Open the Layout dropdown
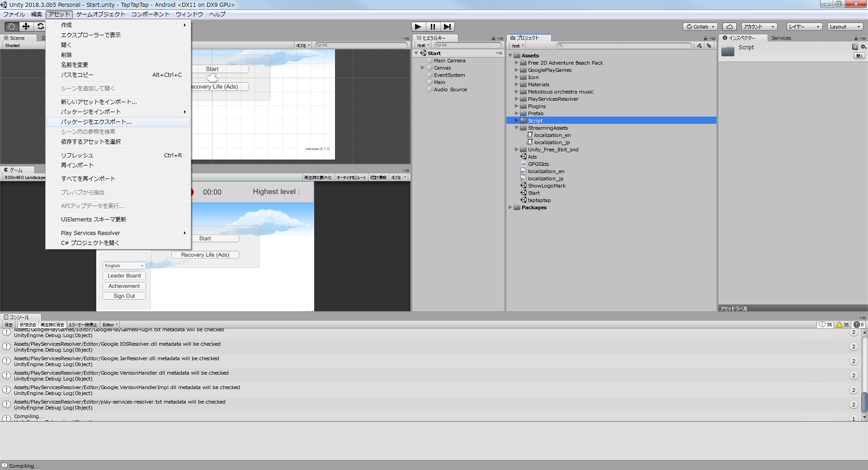The height and width of the screenshot is (470, 868). (844, 26)
